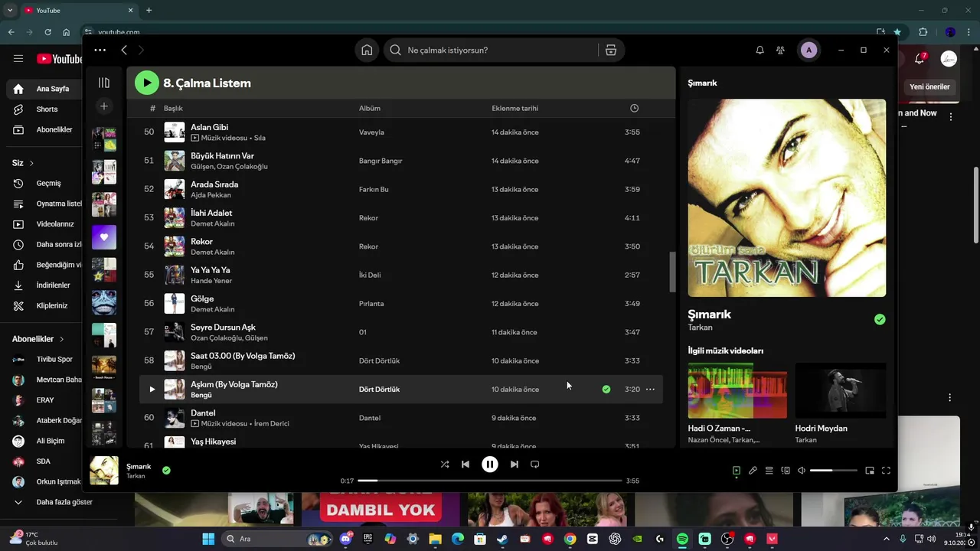
Task: Expand Daha fazla göster in YouTube sidebar
Action: coord(54,502)
